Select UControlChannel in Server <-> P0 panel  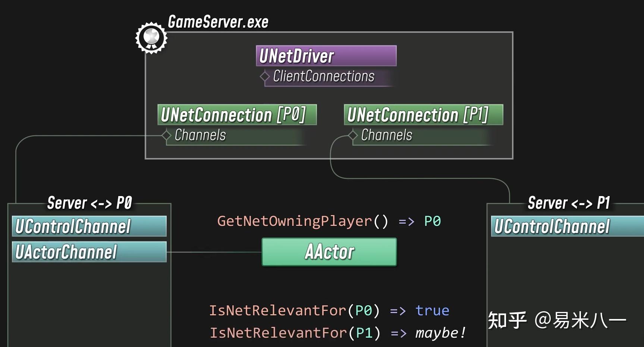(89, 226)
